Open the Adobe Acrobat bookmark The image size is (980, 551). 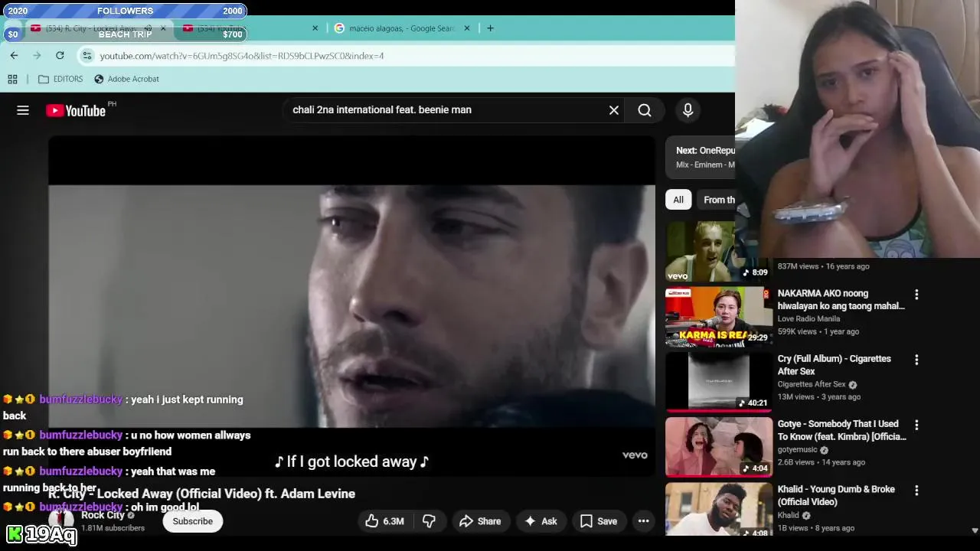(x=126, y=79)
